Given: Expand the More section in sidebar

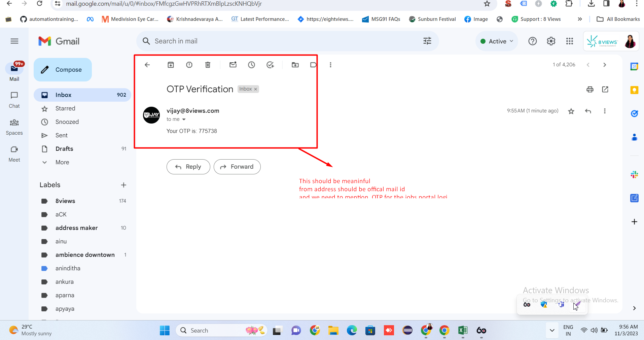Looking at the screenshot, I should point(62,162).
